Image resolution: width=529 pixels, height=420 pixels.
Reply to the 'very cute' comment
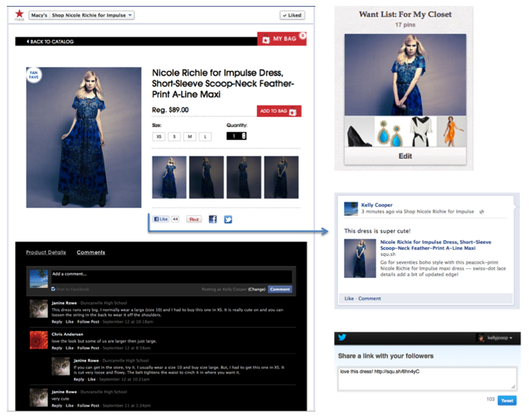click(x=57, y=406)
